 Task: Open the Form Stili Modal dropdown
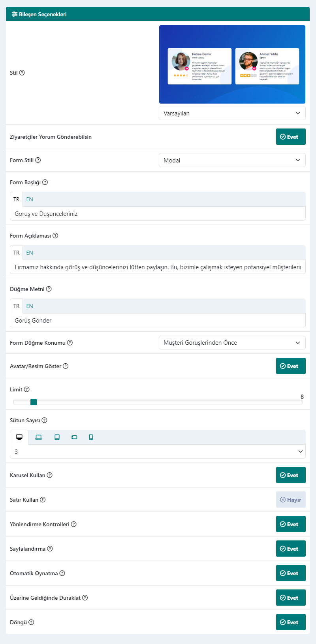(x=232, y=160)
